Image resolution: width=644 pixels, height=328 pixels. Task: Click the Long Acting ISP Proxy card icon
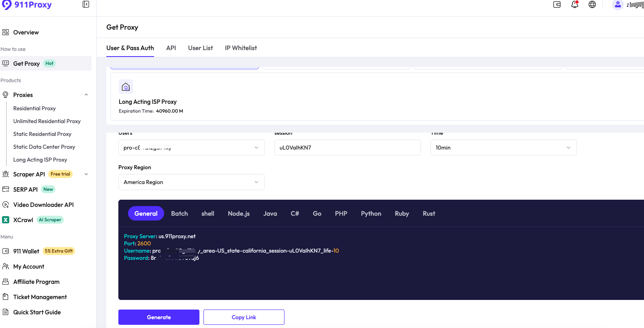tap(126, 87)
